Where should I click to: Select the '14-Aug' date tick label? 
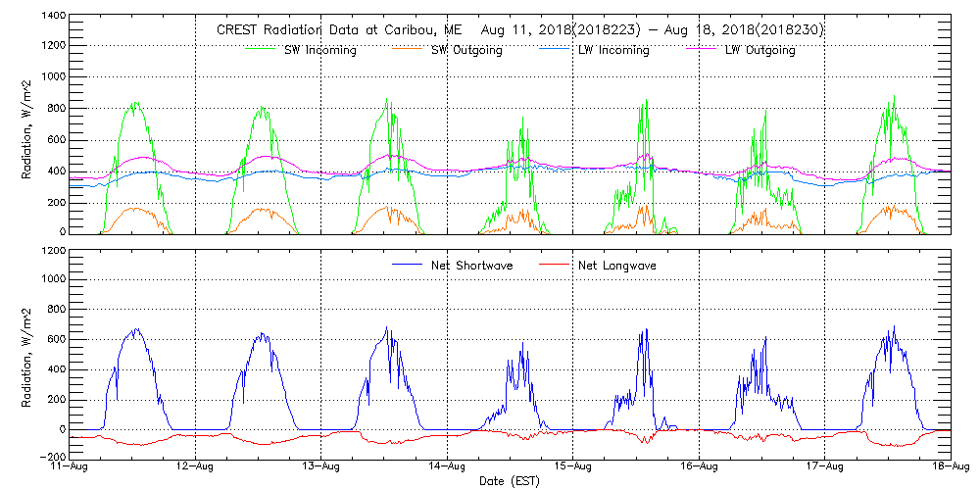448,468
